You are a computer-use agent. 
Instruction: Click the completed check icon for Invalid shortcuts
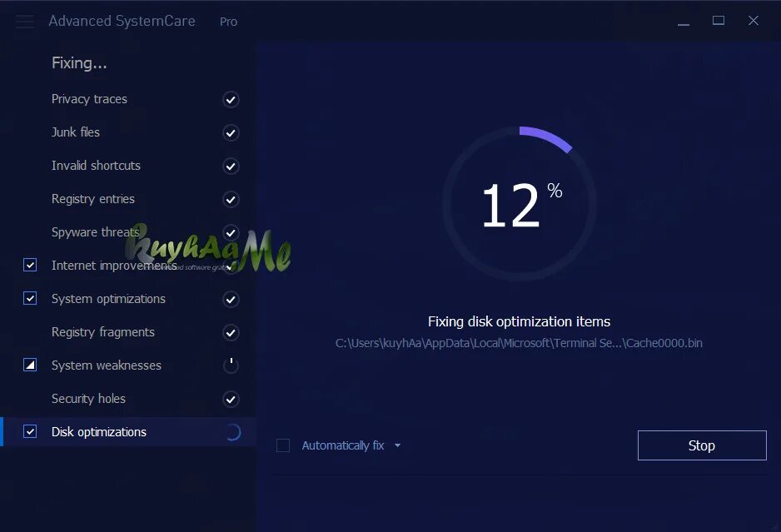tap(231, 167)
